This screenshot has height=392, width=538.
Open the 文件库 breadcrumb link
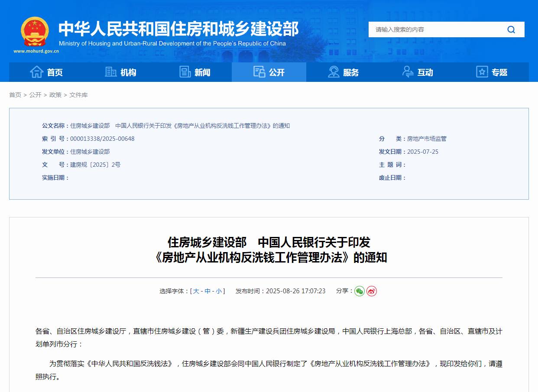coord(78,94)
